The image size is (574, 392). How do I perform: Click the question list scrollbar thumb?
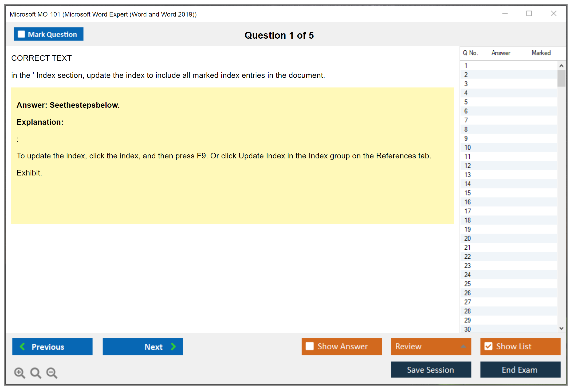(561, 78)
